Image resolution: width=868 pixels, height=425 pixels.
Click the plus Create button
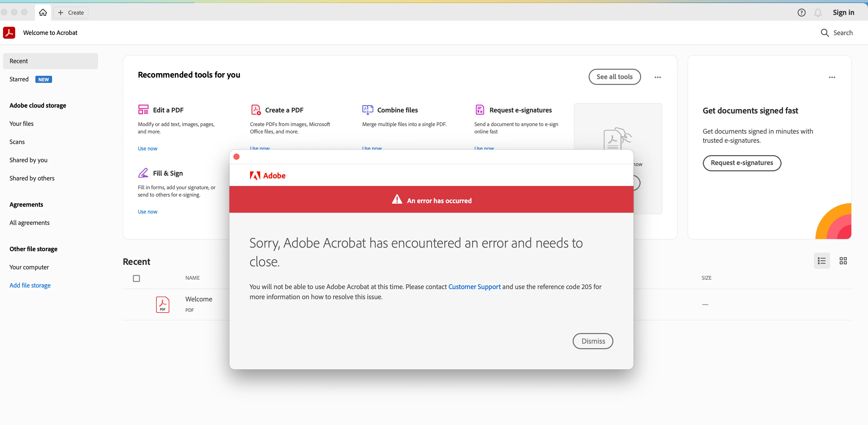point(71,12)
